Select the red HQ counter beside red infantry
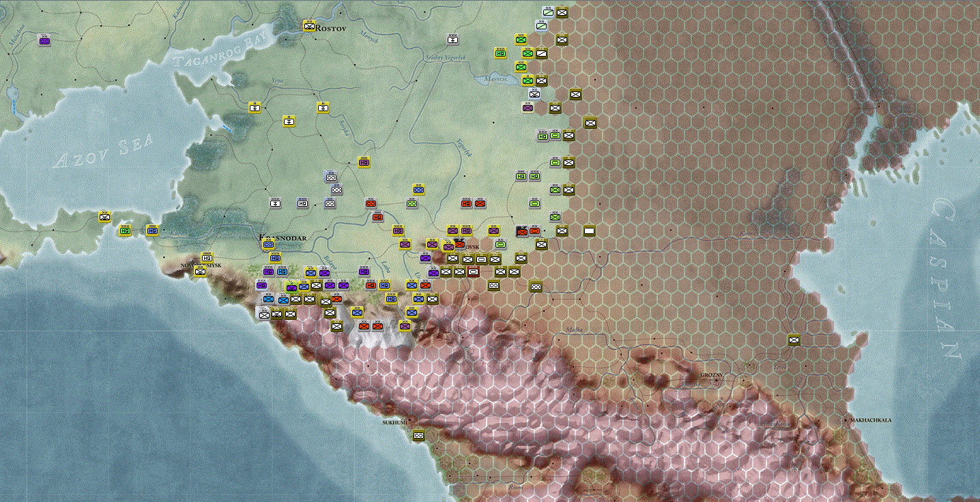Image resolution: width=980 pixels, height=502 pixels. point(466,203)
